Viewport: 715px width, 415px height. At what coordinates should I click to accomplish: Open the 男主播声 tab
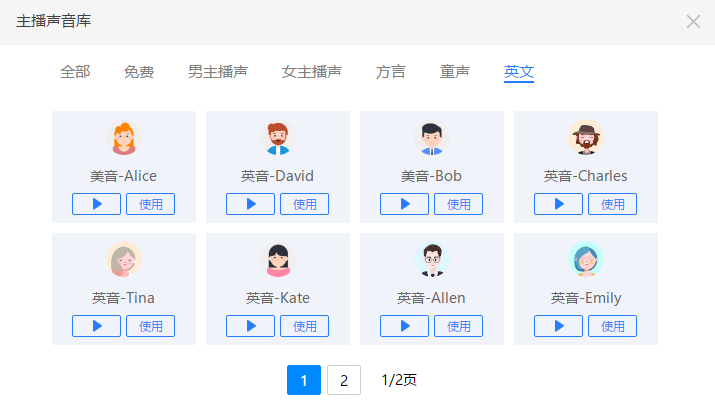pos(218,72)
